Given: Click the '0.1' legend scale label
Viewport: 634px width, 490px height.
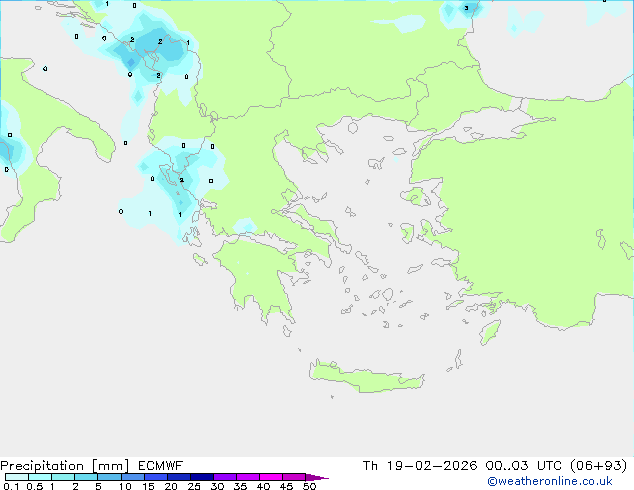Looking at the screenshot, I should point(11,486).
